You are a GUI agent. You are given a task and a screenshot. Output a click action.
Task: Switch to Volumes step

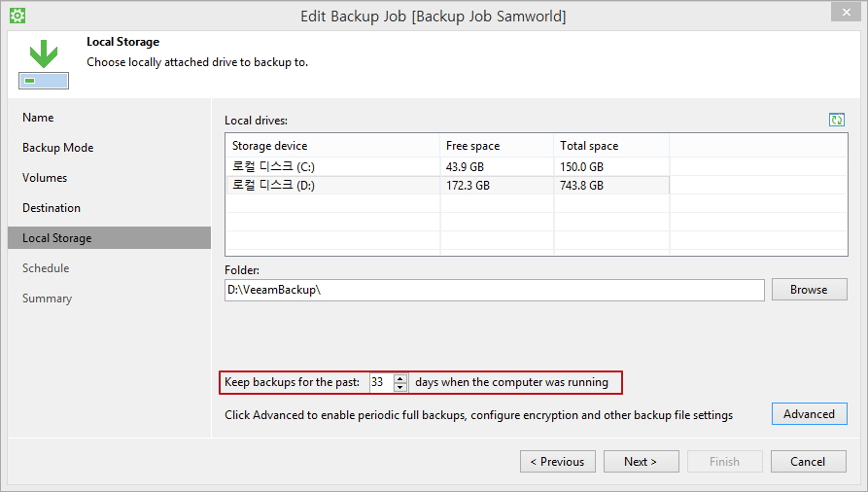point(45,178)
